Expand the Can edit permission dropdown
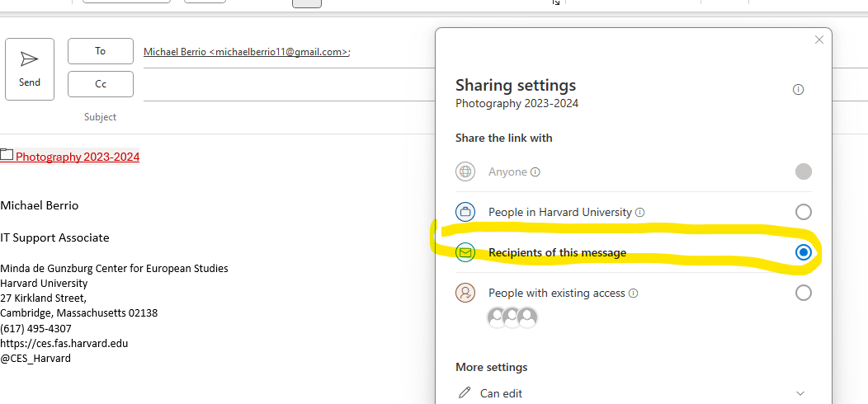 pos(798,393)
